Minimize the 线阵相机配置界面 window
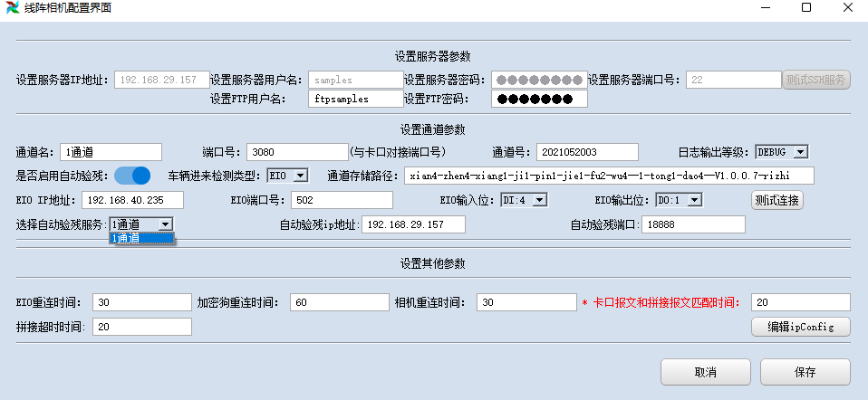Viewport: 868px width, 400px height. 767,8
